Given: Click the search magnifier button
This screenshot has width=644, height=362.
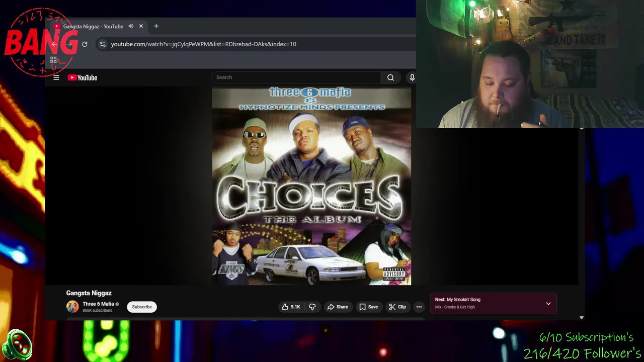Looking at the screenshot, I should click(390, 77).
